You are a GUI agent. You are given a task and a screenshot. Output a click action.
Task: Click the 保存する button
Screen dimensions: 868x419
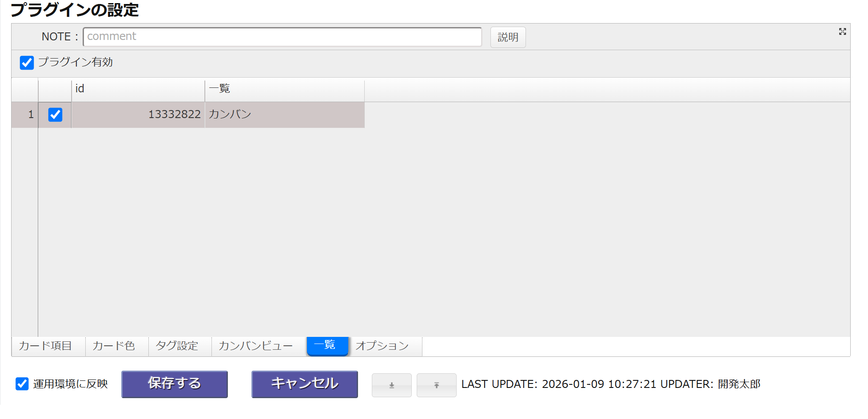[175, 384]
